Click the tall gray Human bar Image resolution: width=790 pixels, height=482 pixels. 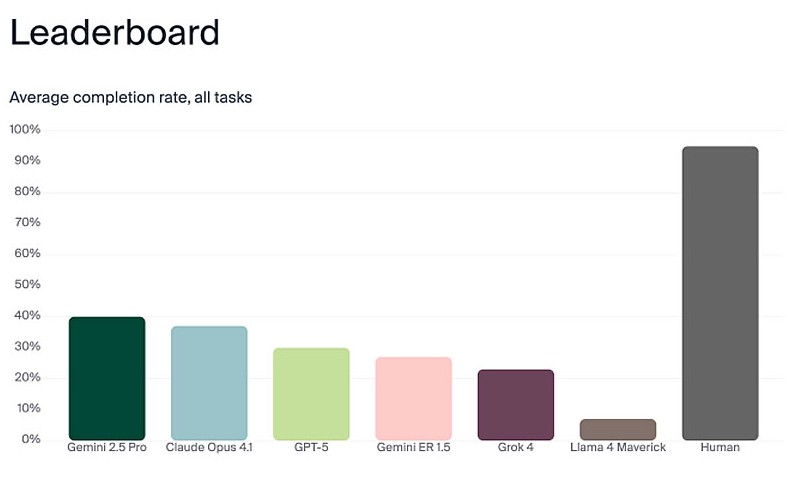720,293
